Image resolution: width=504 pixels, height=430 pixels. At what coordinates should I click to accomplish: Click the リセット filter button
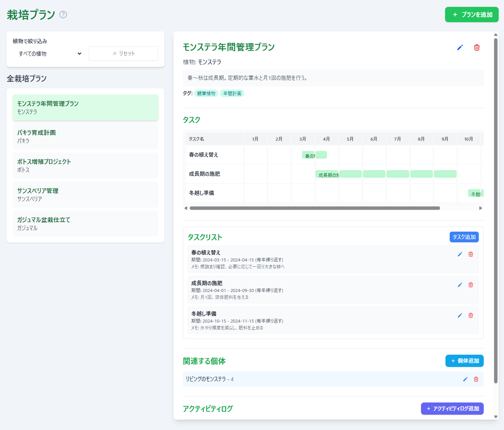click(x=124, y=54)
